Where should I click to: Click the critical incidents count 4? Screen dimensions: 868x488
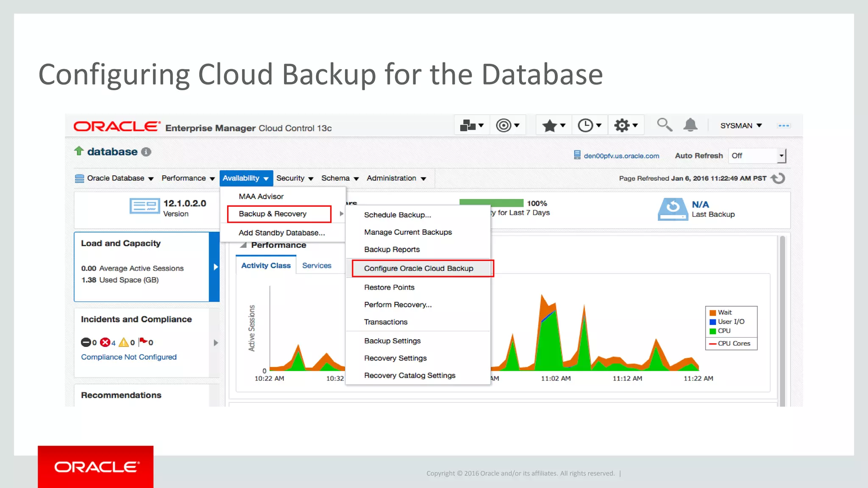(x=113, y=343)
